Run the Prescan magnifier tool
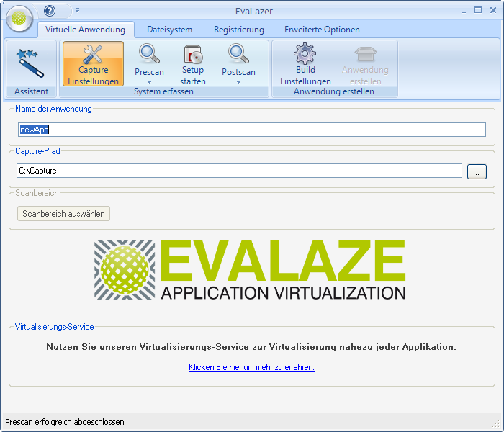This screenshot has width=504, height=432. pos(149,60)
